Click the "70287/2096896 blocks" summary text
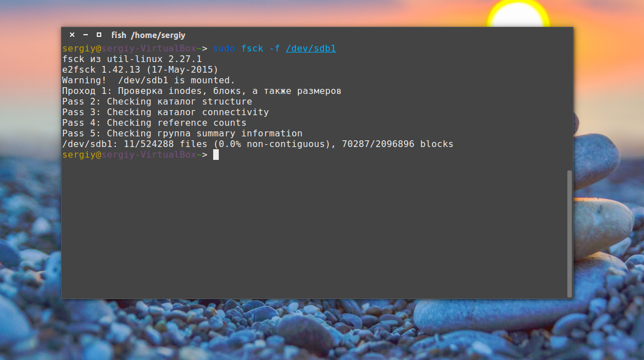The height and width of the screenshot is (360, 644). click(397, 144)
